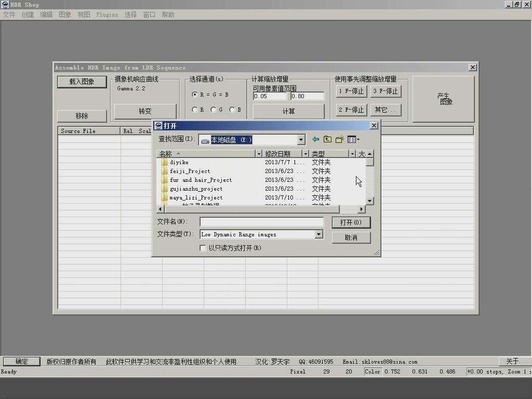The height and width of the screenshot is (399, 532).
Task: Click the file list scroll down arrow
Action: (x=370, y=201)
